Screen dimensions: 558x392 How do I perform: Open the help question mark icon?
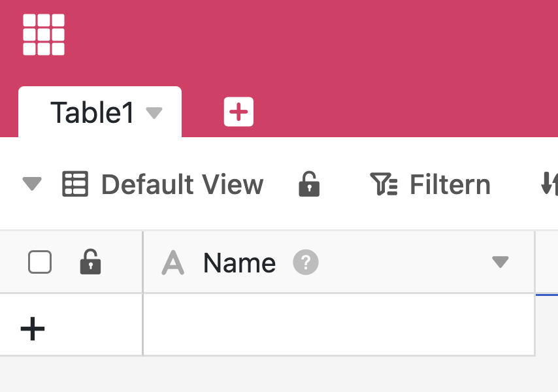click(305, 263)
